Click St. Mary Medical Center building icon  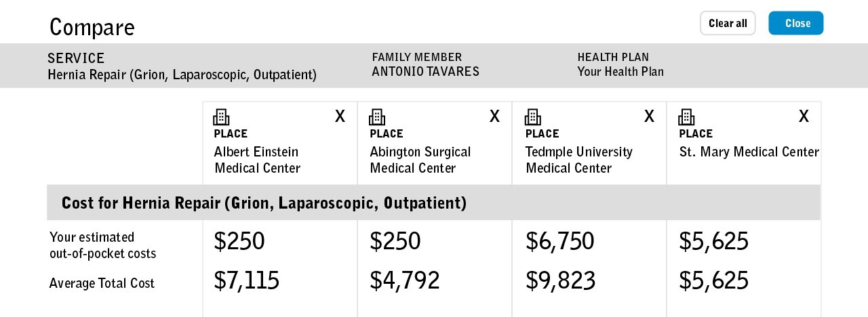click(x=686, y=117)
